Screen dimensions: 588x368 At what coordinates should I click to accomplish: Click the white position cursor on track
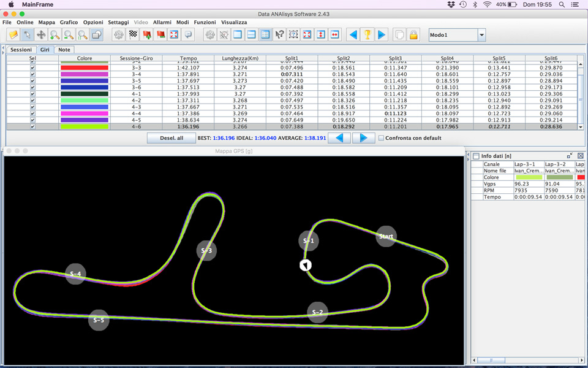(306, 265)
